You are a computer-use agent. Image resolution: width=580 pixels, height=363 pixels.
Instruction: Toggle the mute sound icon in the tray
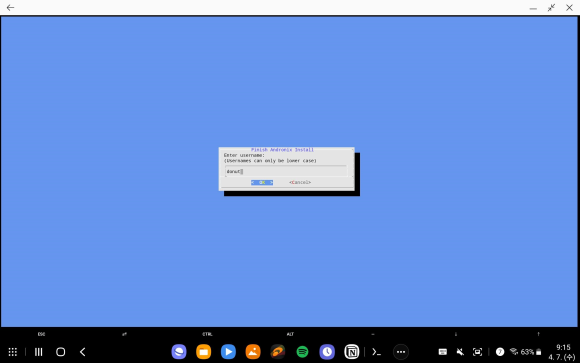460,352
